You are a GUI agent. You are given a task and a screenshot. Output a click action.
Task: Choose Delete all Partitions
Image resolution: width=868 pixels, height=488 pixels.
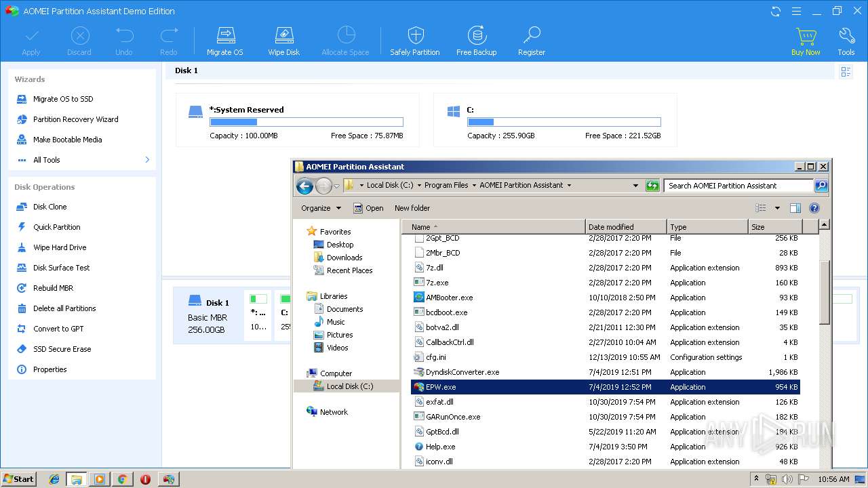pos(64,308)
